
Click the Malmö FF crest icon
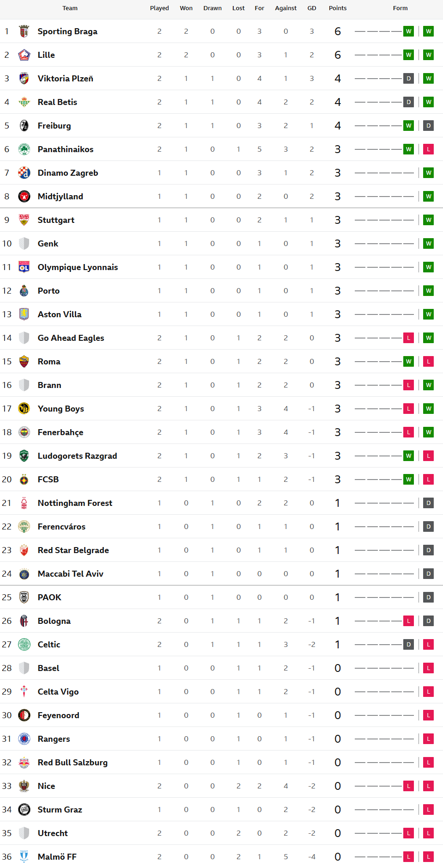tap(24, 857)
